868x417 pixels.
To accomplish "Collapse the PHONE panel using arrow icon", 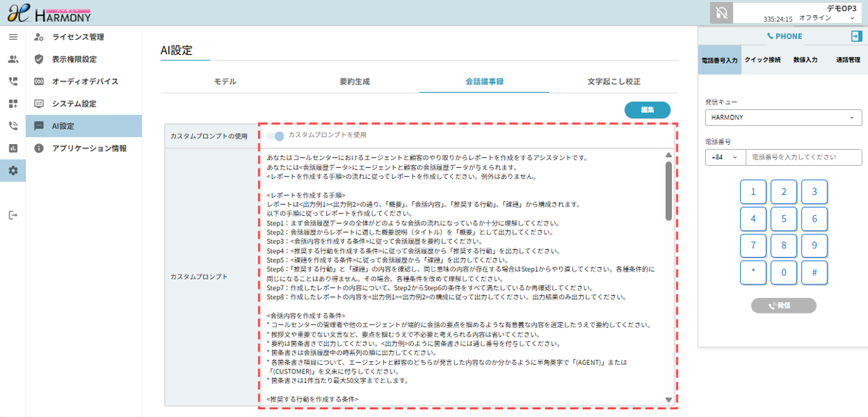I will [856, 36].
